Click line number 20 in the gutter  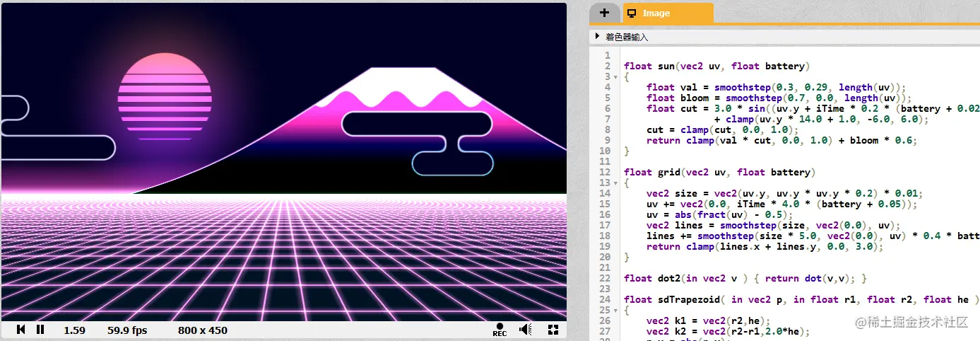point(605,258)
